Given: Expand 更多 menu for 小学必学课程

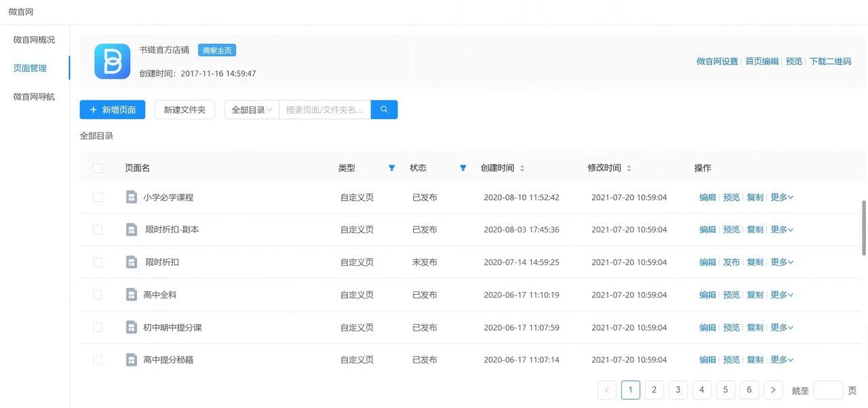Looking at the screenshot, I should point(779,196).
